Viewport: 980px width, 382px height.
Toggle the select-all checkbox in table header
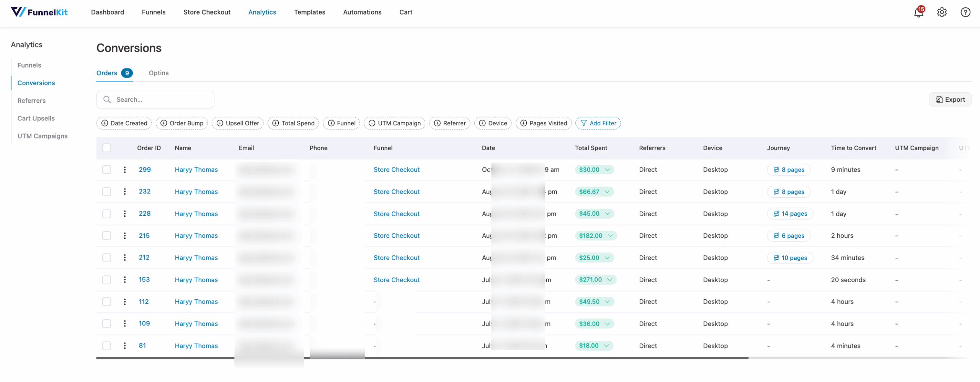click(107, 148)
